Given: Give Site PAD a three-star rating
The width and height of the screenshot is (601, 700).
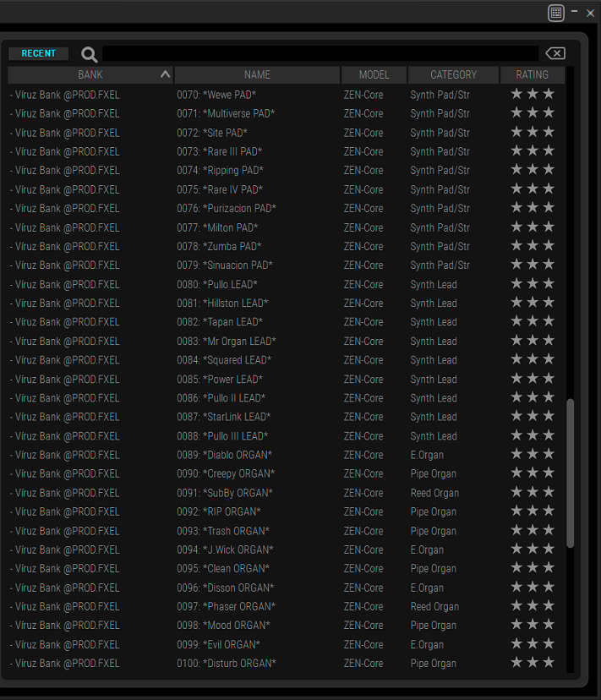Looking at the screenshot, I should coord(549,132).
